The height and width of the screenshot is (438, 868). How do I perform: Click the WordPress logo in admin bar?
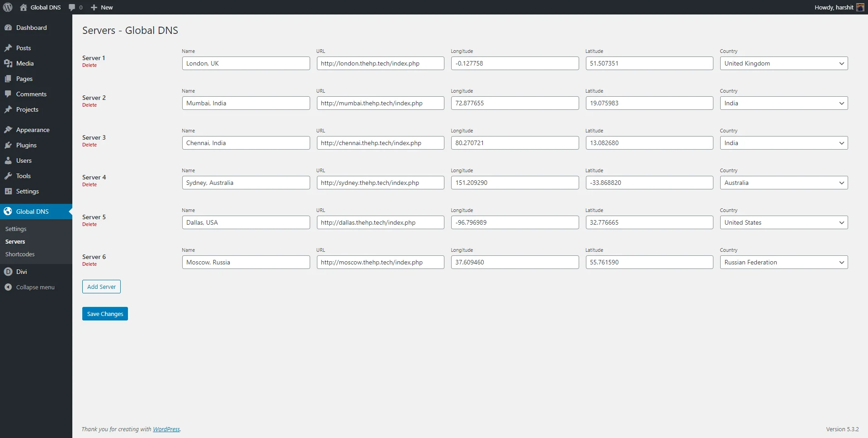pos(7,7)
